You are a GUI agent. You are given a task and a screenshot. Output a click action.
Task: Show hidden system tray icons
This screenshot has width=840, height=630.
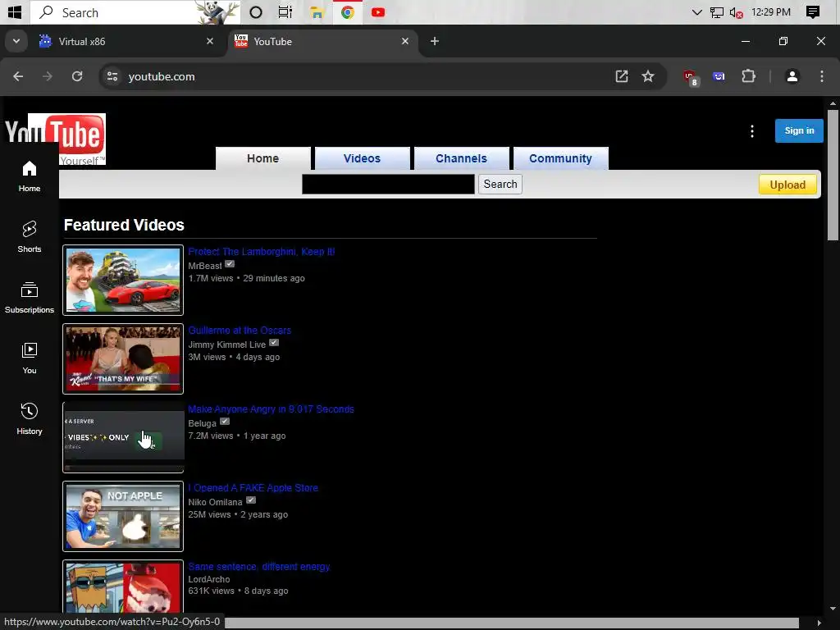pos(697,12)
